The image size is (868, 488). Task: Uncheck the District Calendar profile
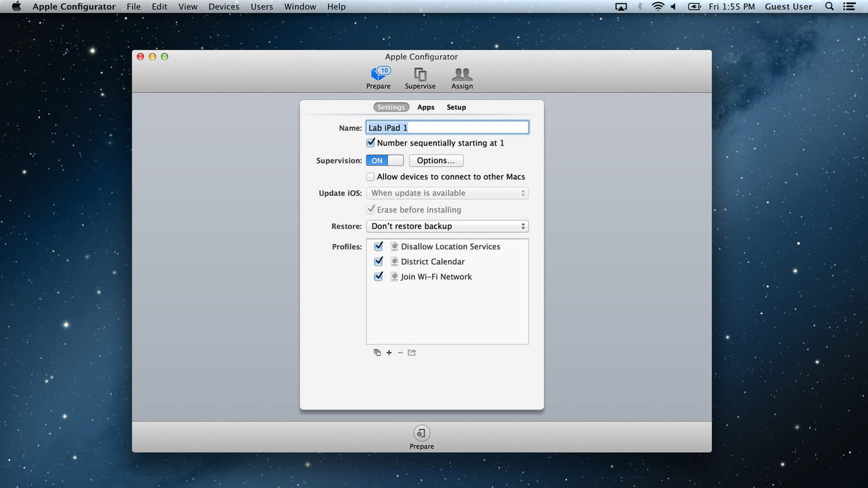(x=378, y=262)
